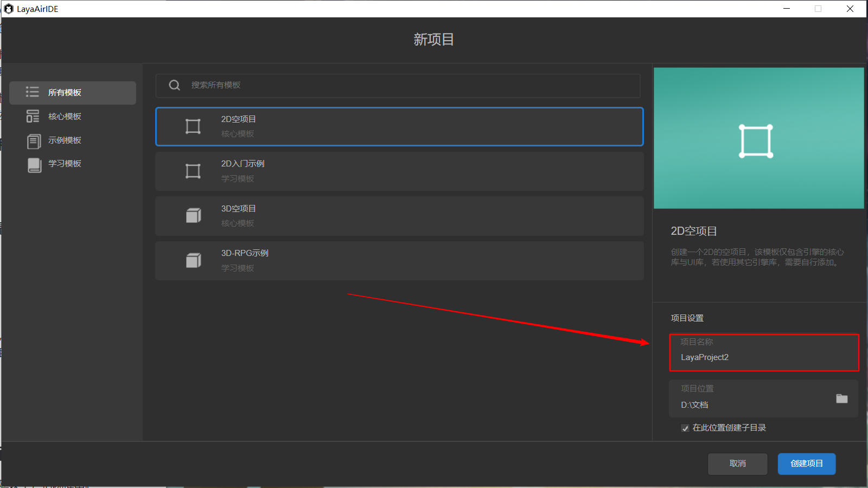Toggle 在此位置创建子目录 checkbox
868x488 pixels.
685,428
